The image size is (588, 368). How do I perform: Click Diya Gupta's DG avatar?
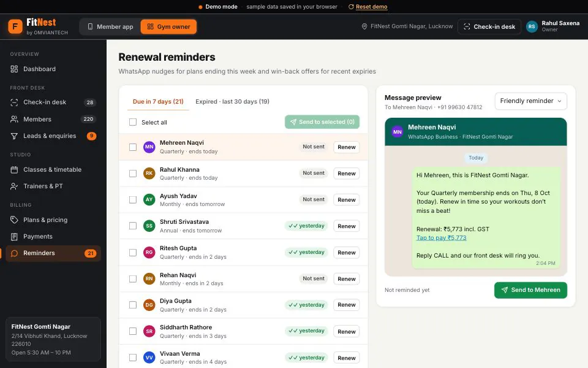(x=149, y=305)
